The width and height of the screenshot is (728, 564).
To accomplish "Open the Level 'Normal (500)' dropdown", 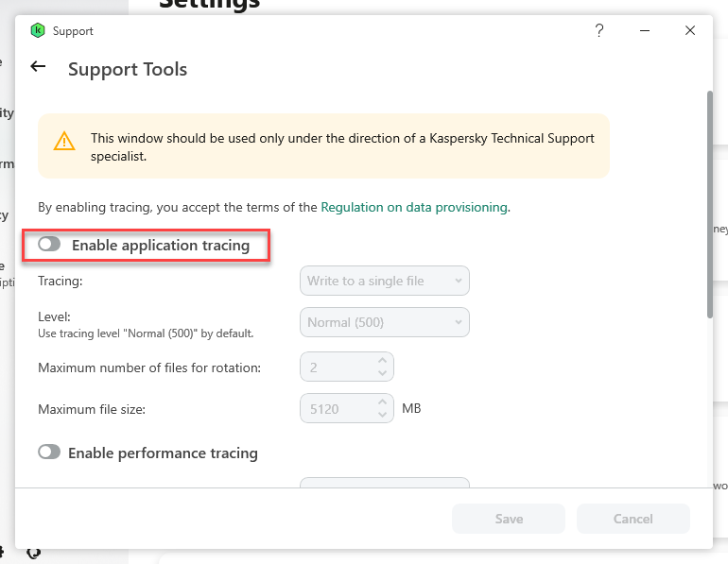I will point(384,322).
